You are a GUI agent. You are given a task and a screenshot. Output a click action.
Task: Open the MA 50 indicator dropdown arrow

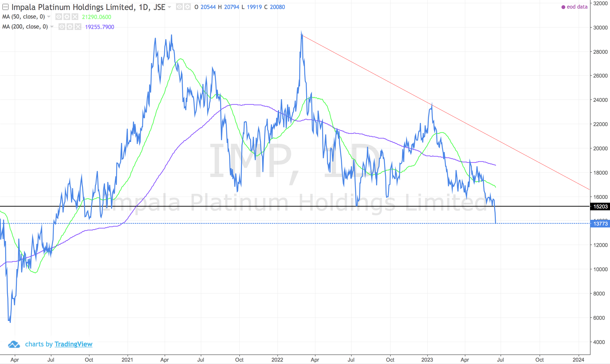tap(49, 17)
